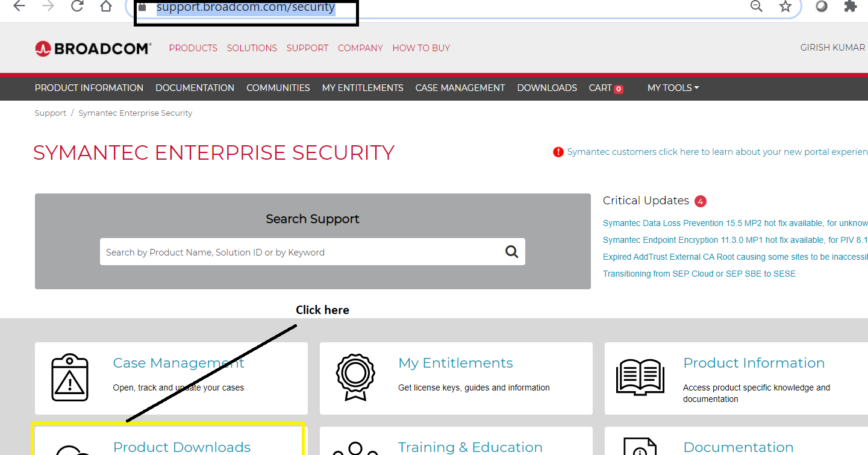The image size is (868, 455).
Task: Click the Critical Updates heading
Action: [x=646, y=201]
